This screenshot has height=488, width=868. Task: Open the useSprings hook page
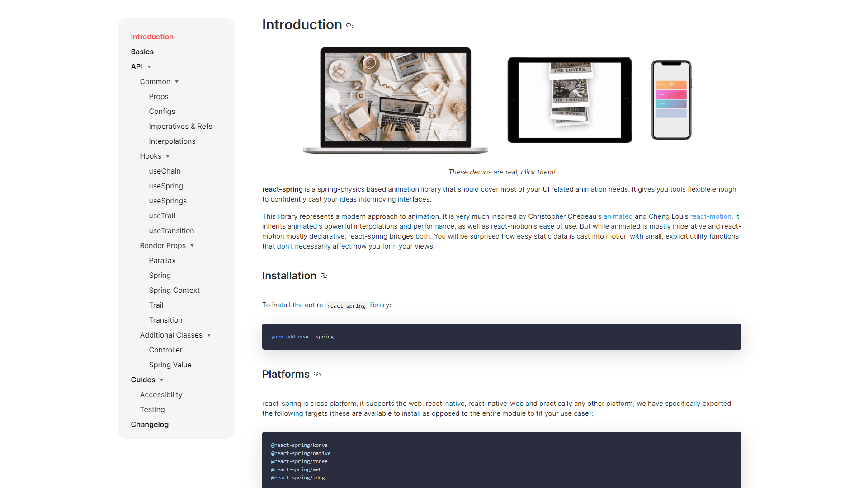(168, 201)
